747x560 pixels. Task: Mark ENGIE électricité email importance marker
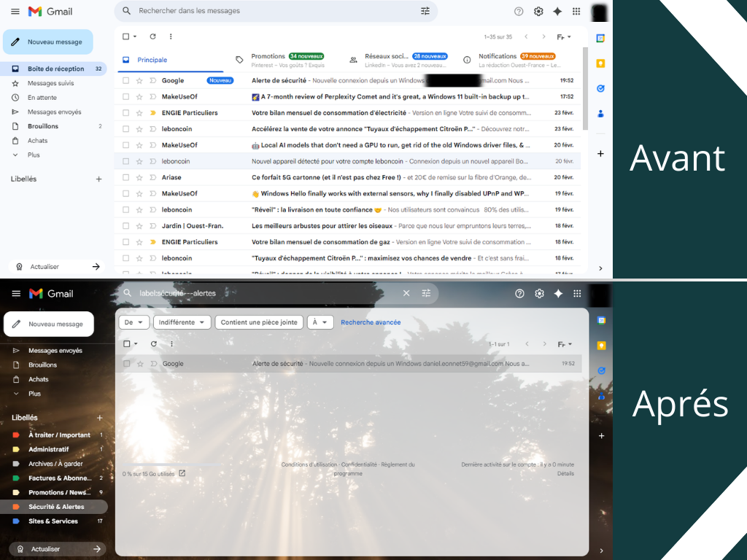[x=153, y=113]
